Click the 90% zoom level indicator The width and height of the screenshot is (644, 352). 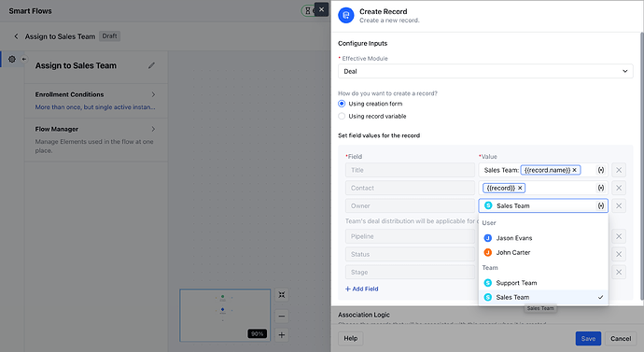257,333
